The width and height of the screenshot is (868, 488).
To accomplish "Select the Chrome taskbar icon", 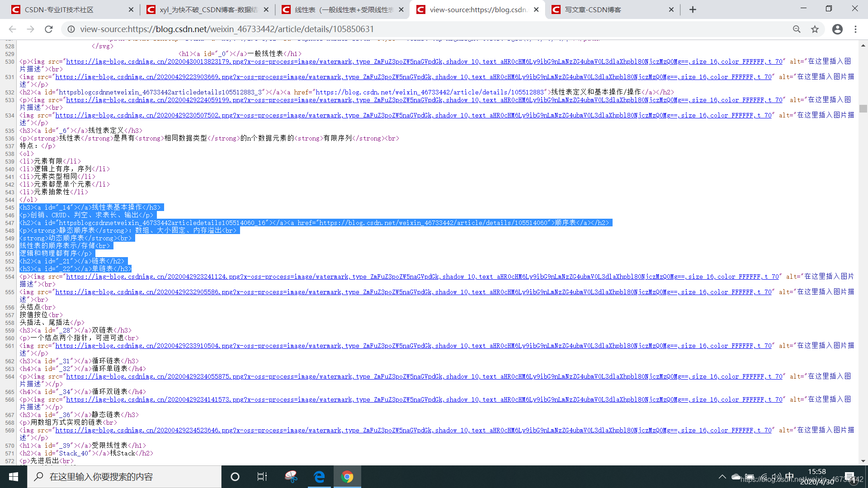I will coord(347,477).
